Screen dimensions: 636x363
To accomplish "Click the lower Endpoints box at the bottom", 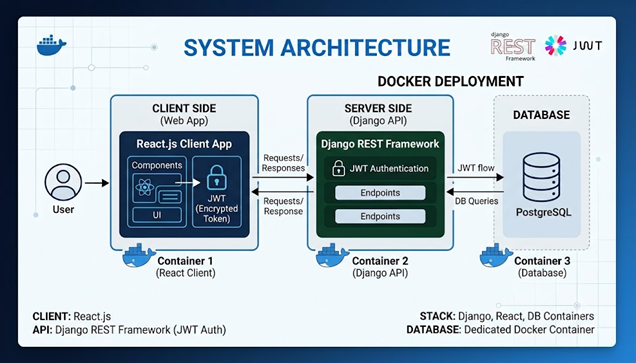I will (380, 216).
